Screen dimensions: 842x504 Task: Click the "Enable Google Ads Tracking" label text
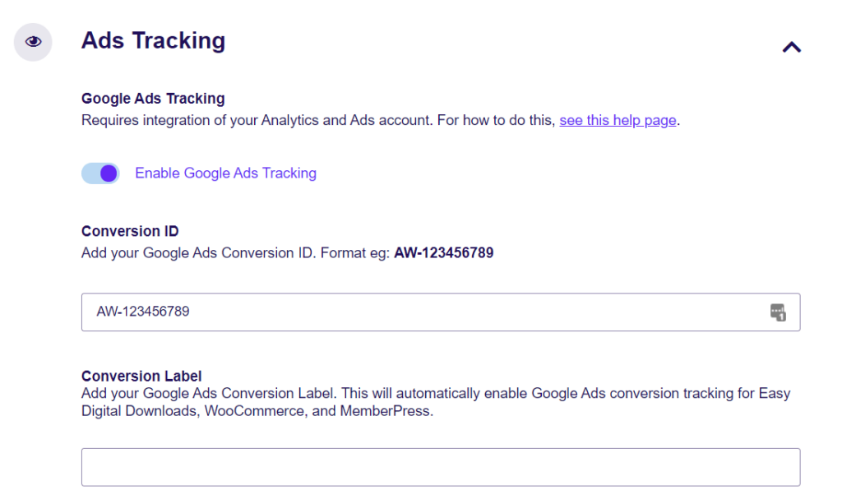tap(226, 173)
